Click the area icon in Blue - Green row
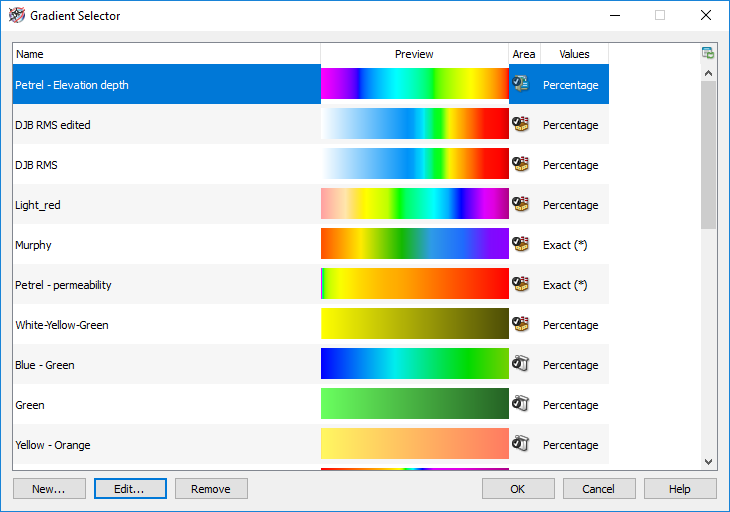This screenshot has width=730, height=512. [520, 365]
